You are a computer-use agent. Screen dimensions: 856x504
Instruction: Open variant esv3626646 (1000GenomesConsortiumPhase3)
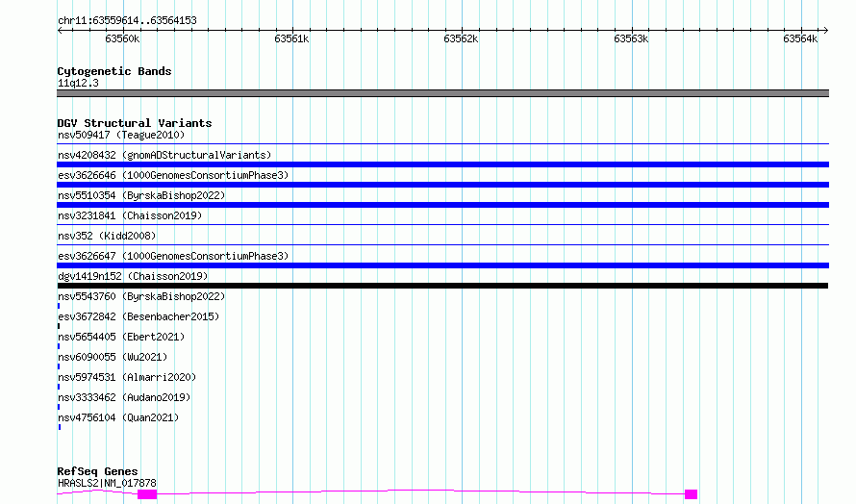click(173, 175)
